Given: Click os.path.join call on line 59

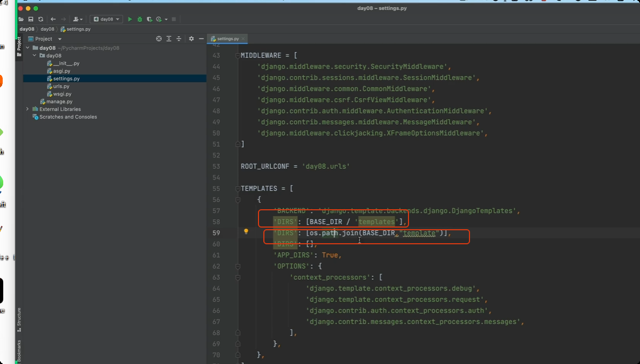Looking at the screenshot, I should pyautogui.click(x=334, y=233).
